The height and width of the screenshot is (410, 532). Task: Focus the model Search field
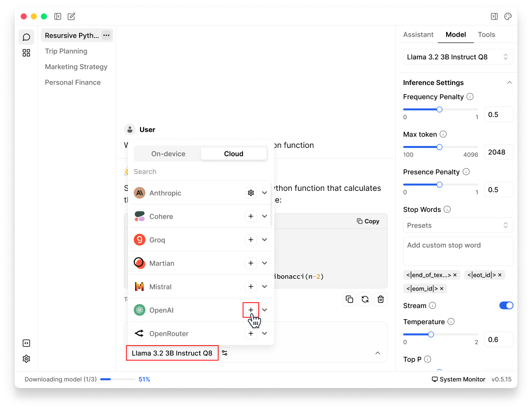[201, 172]
